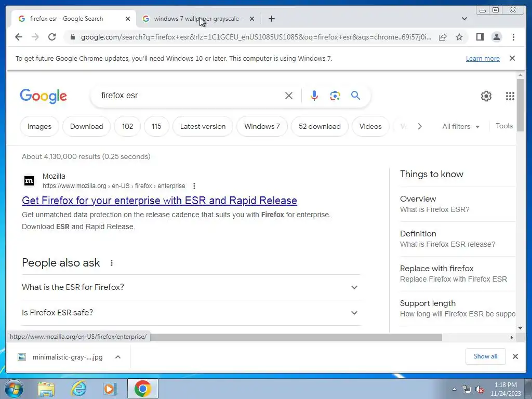This screenshot has width=532, height=399.
Task: Apply the Windows 7 filter chip
Action: [x=262, y=126]
